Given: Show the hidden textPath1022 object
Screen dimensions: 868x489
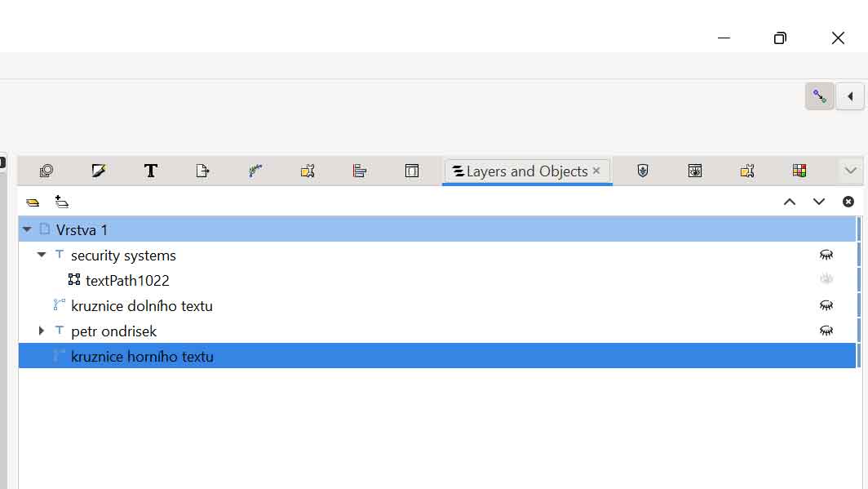Looking at the screenshot, I should (826, 280).
